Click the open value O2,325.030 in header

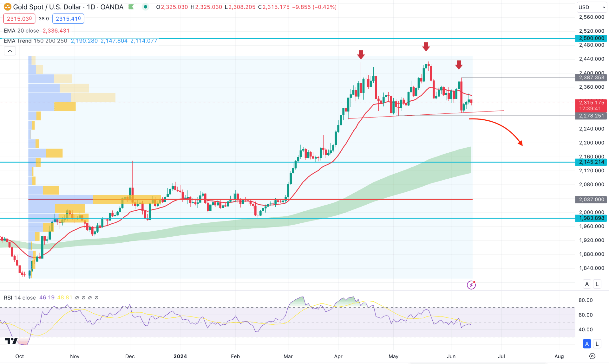coord(172,7)
